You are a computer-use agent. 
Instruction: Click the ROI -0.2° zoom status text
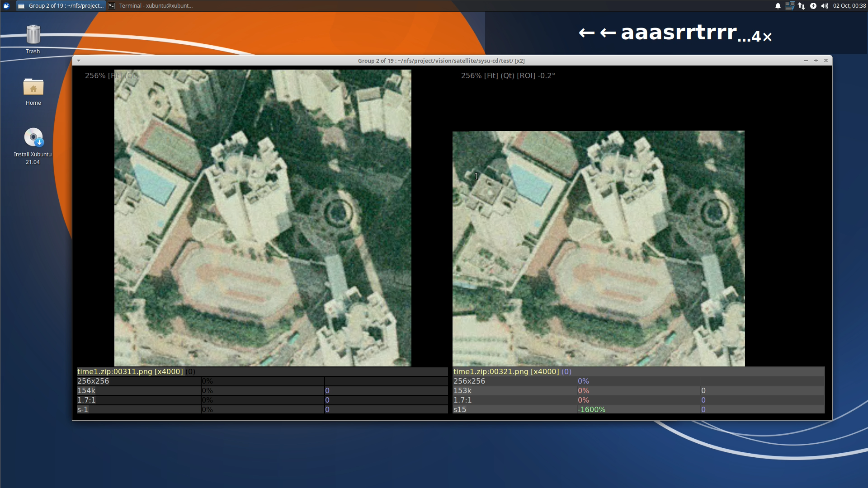tap(508, 75)
